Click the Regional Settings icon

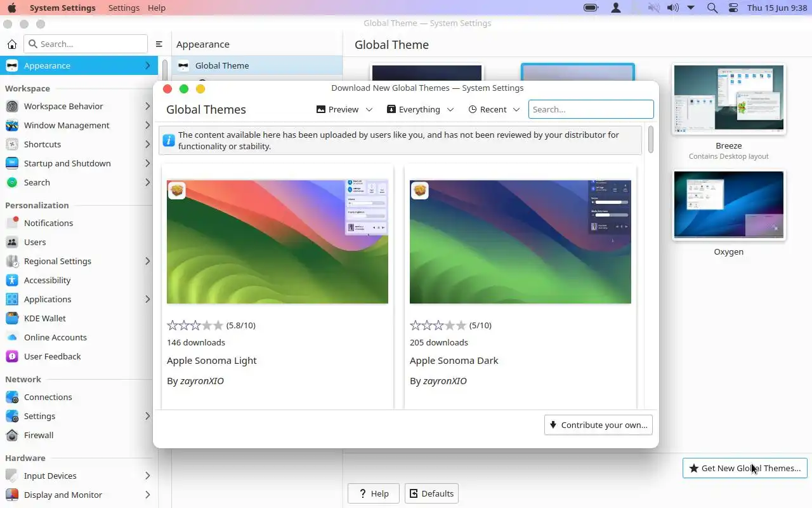pyautogui.click(x=12, y=261)
